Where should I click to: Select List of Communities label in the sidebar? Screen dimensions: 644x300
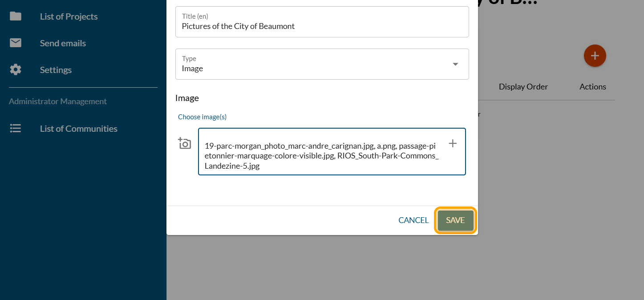(x=78, y=129)
